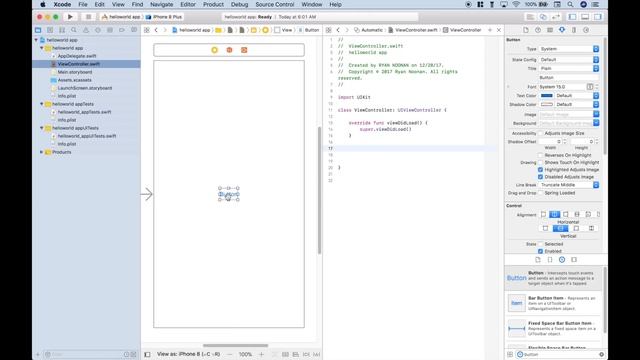Image resolution: width=640 pixels, height=360 pixels.
Task: Click the Run (play) button in the toolbar
Action: point(70,17)
